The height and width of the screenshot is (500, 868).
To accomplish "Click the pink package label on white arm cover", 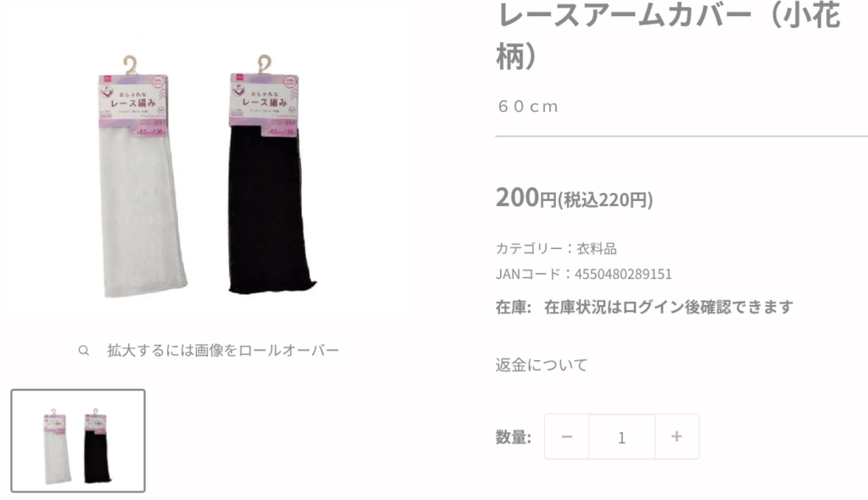I will coord(133,105).
